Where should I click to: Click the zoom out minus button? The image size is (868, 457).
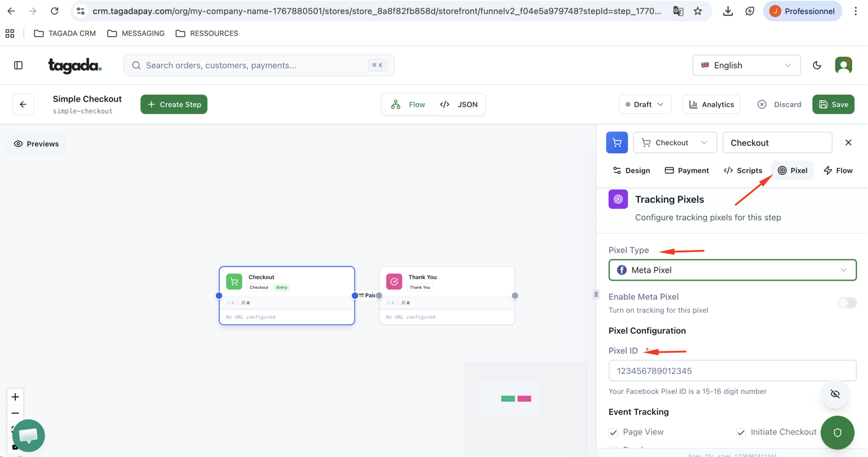click(x=15, y=413)
